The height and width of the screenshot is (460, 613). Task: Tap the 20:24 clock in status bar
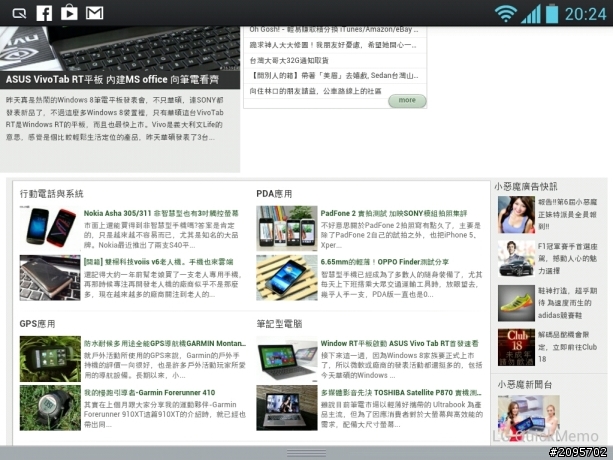tap(585, 14)
